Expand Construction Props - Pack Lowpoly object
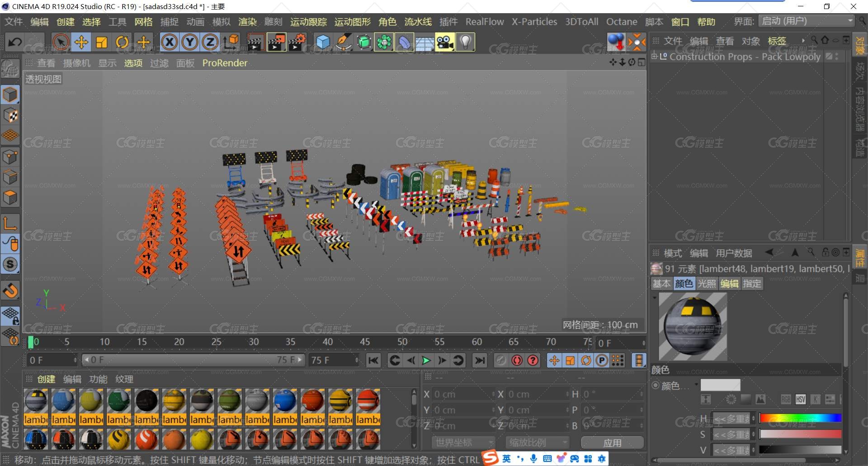Viewport: 868px width, 466px height. tap(654, 57)
